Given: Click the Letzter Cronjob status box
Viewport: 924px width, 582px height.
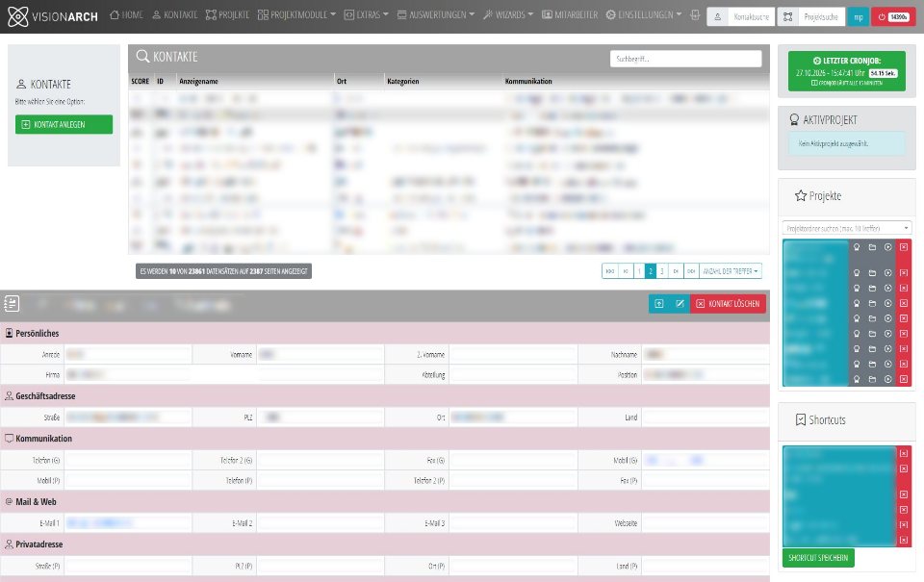Looking at the screenshot, I should 847,70.
